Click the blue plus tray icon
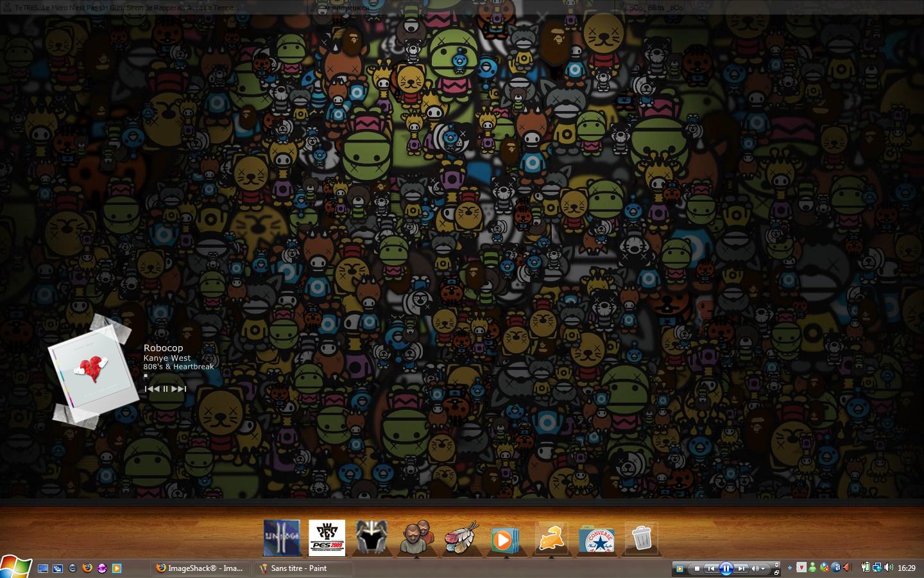924x578 pixels. coord(789,568)
